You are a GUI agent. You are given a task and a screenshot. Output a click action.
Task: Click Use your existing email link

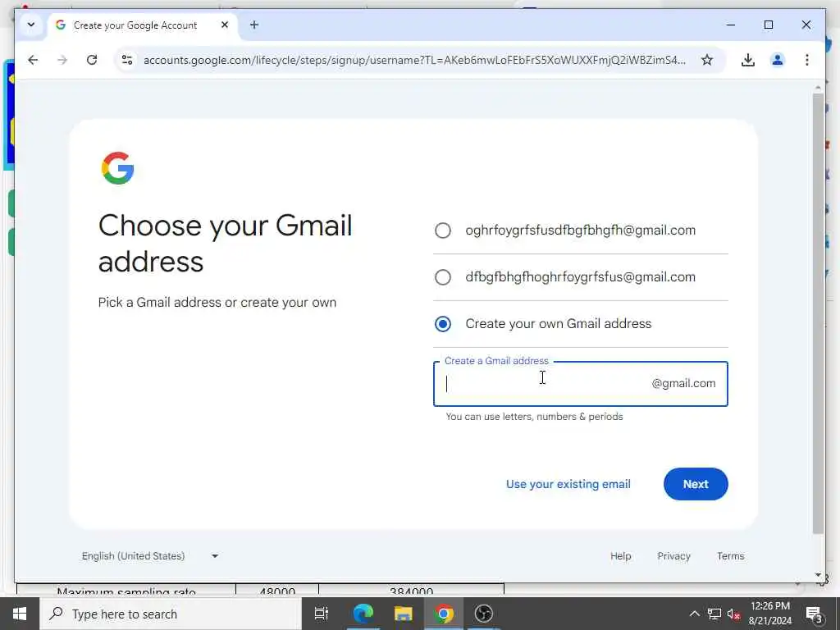point(568,484)
